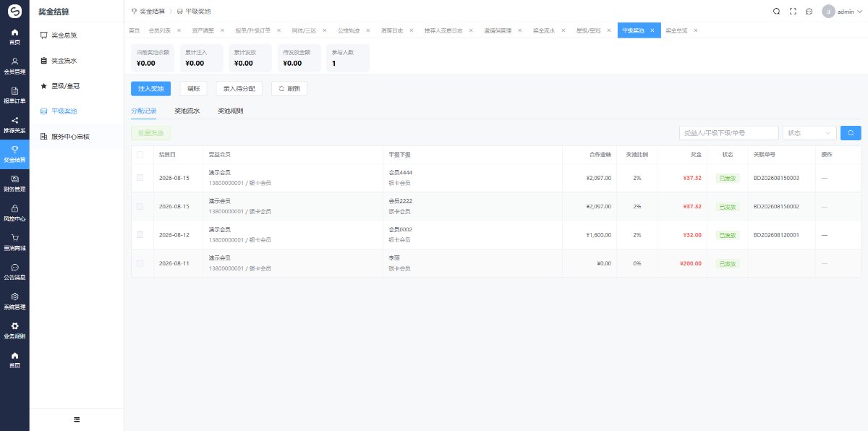Image resolution: width=868 pixels, height=431 pixels.
Task: Open the 会员列表 page tab
Action: tap(159, 30)
